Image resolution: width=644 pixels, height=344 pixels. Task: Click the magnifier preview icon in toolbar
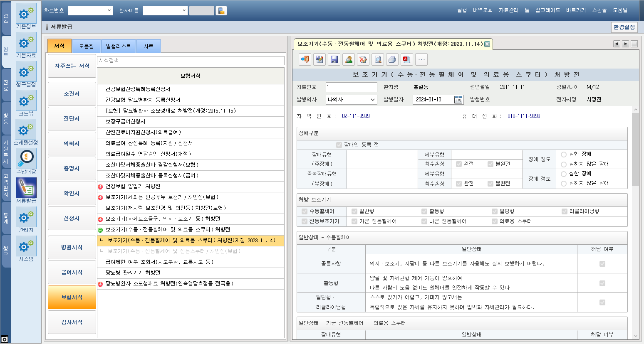[x=378, y=59]
